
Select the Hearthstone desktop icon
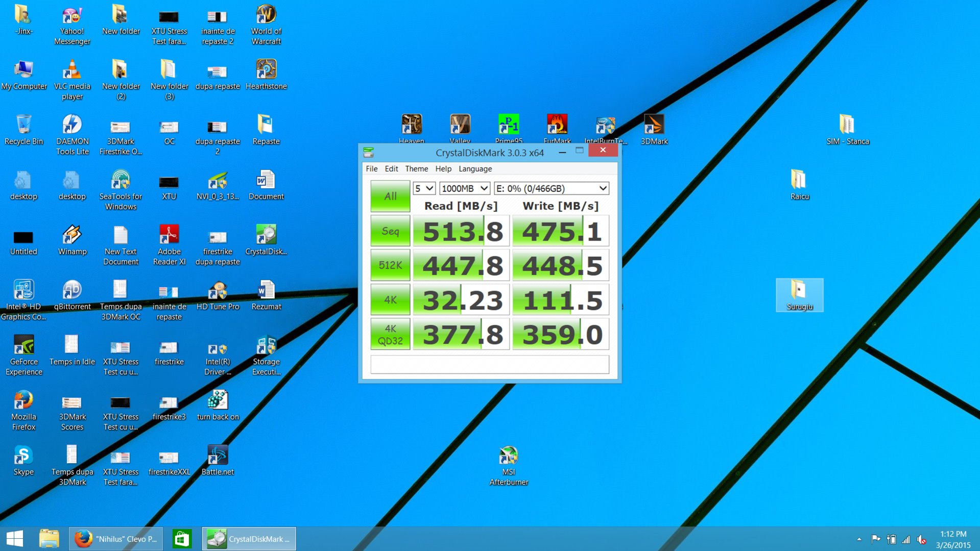point(266,75)
